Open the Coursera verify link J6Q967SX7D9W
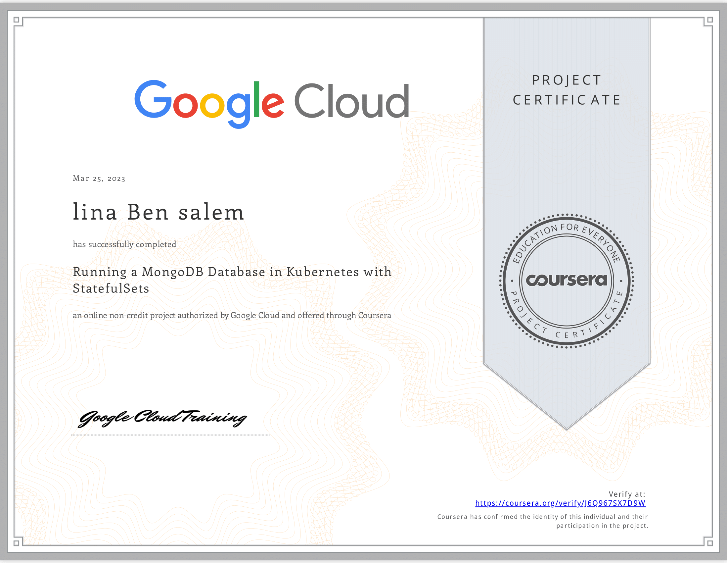Screen dimensions: 728x563 coord(560,503)
